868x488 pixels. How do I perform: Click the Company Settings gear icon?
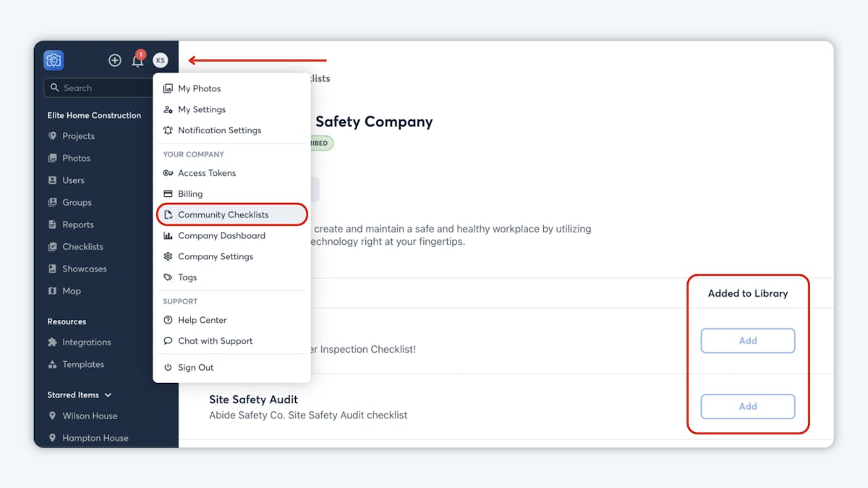(x=168, y=256)
